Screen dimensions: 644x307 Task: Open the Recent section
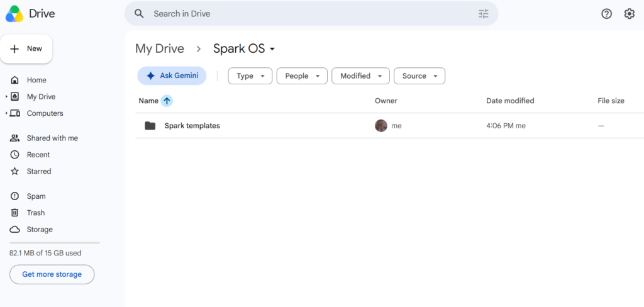pos(38,155)
